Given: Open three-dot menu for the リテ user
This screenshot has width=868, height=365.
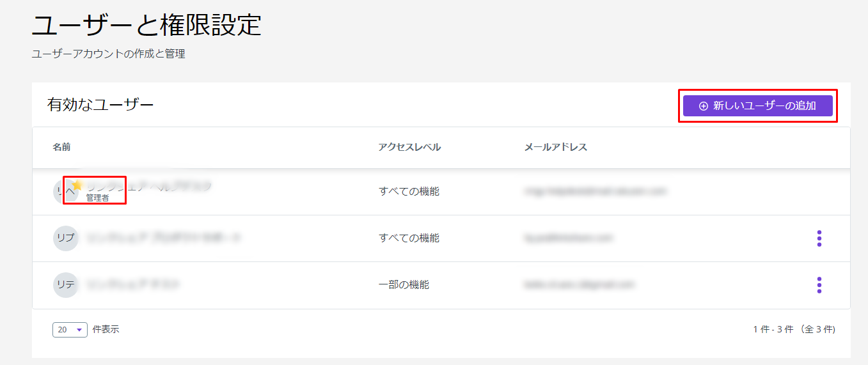Looking at the screenshot, I should (x=819, y=285).
